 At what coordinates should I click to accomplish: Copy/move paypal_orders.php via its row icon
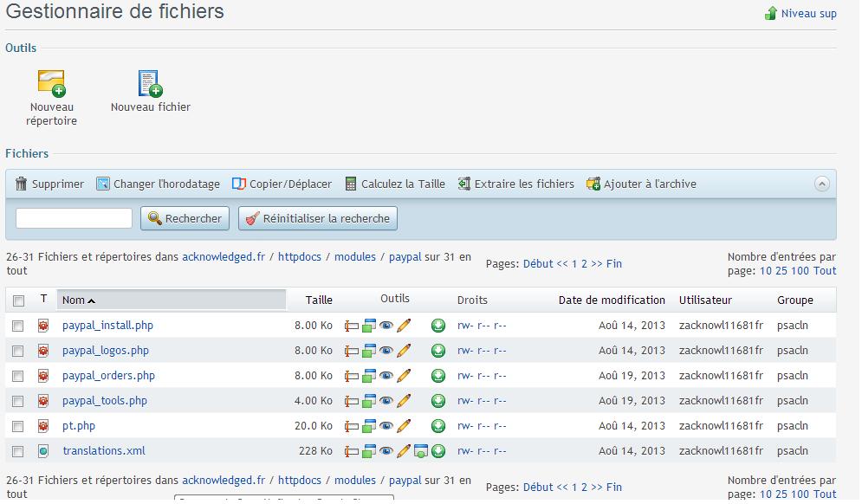[369, 376]
